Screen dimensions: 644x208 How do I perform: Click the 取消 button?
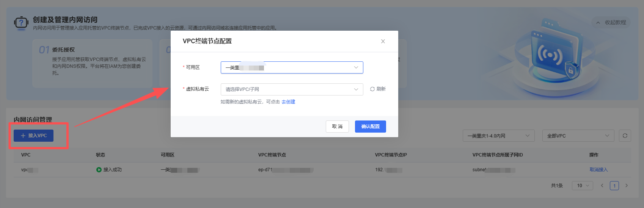tap(337, 127)
